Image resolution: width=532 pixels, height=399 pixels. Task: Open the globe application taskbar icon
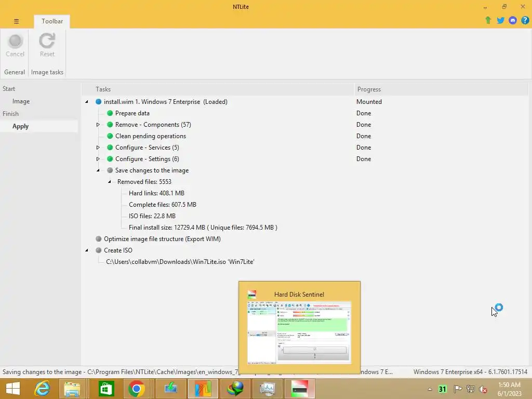235,389
